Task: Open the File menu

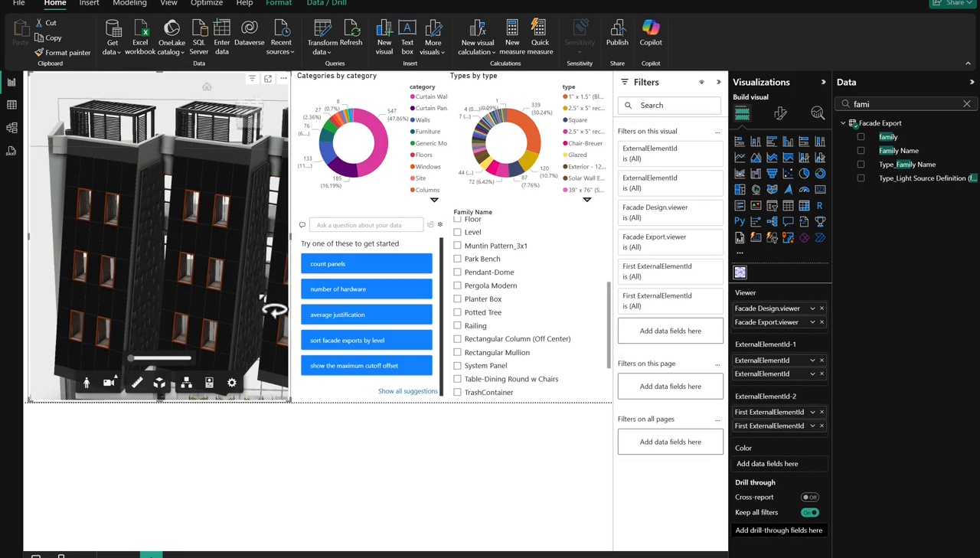Action: click(x=19, y=3)
